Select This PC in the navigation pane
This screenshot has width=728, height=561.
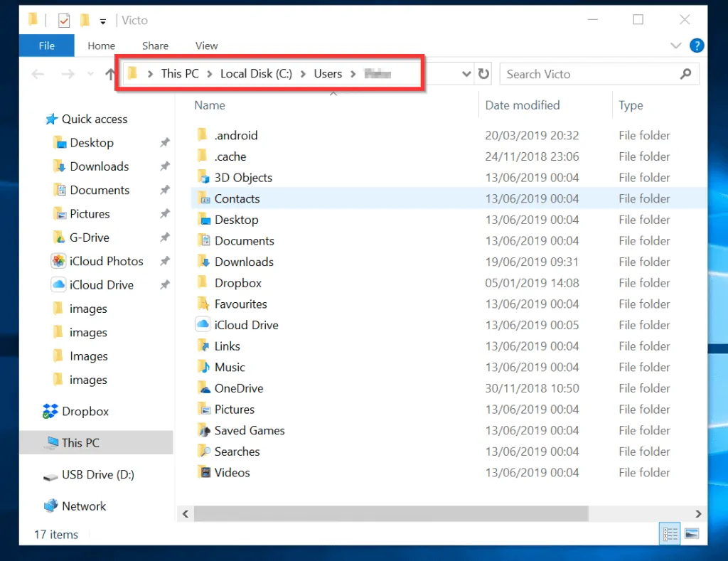(x=80, y=442)
